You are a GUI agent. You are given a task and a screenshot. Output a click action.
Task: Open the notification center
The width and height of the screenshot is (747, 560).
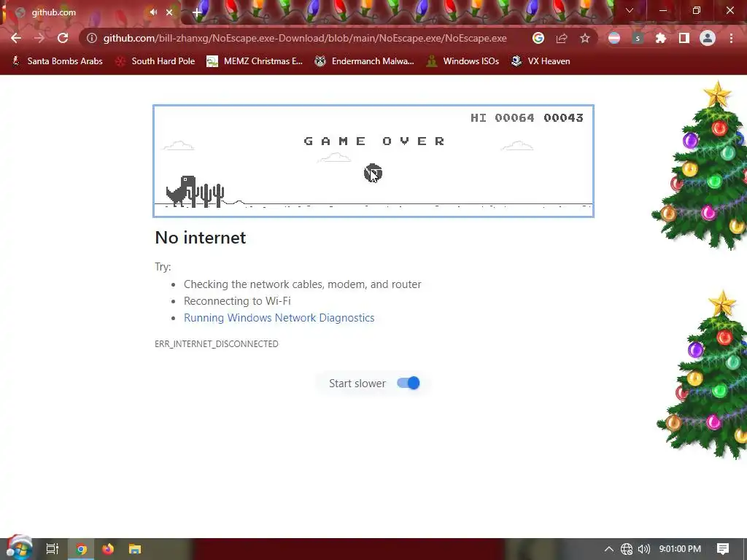click(x=723, y=549)
